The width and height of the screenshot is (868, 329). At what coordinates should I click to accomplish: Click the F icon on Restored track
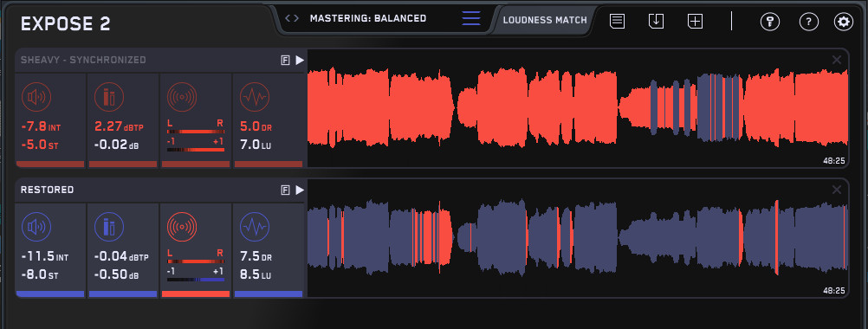[x=286, y=190]
